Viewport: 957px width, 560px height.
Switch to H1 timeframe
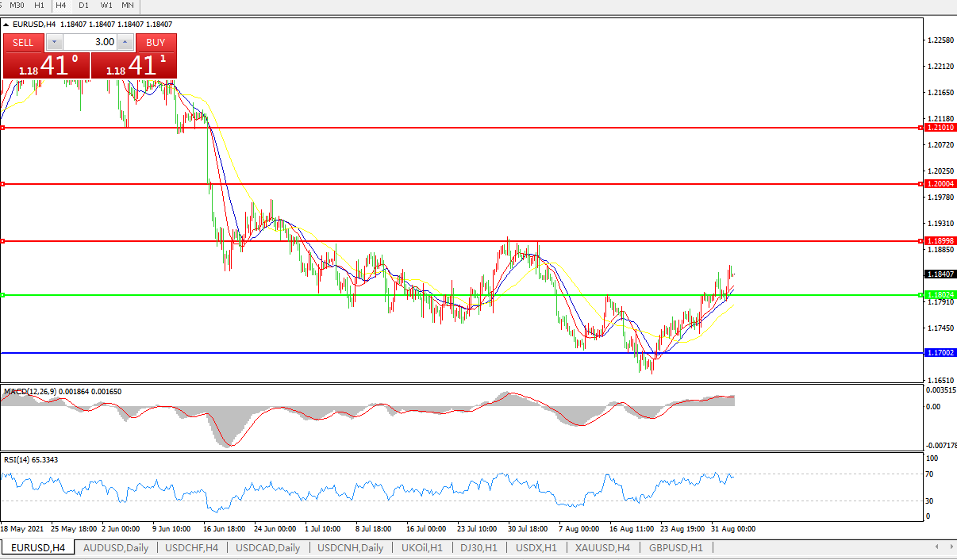click(39, 5)
